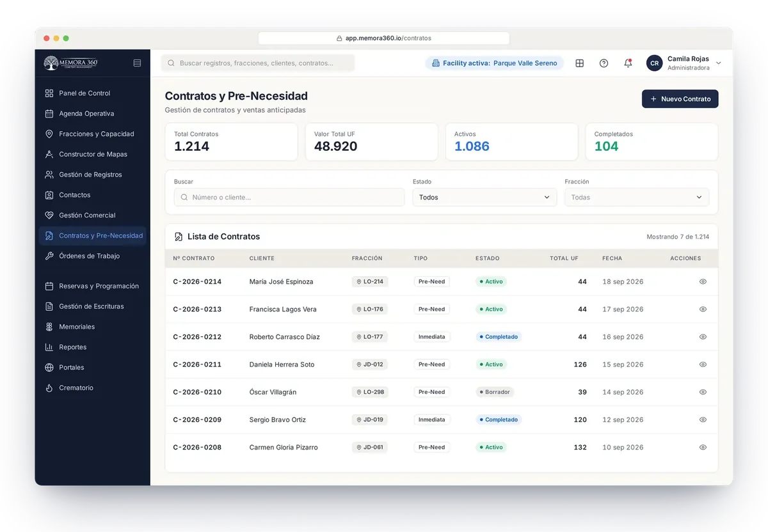
Task: Open the Estado dropdown showing Todos
Action: tap(484, 198)
